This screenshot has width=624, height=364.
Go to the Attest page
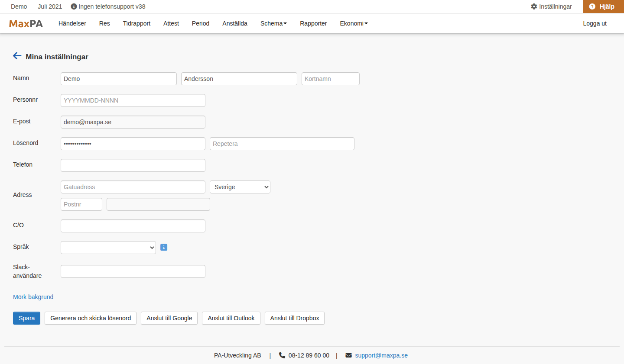[x=171, y=23]
